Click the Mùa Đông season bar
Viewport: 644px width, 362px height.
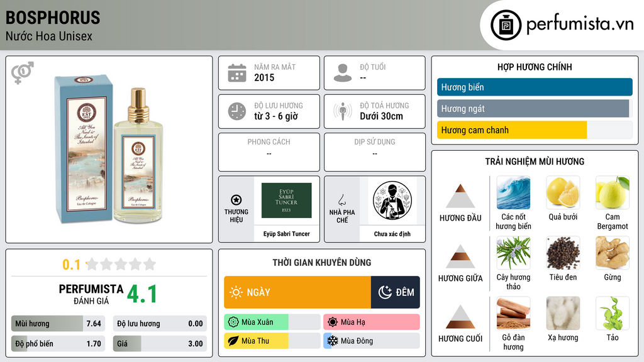pyautogui.click(x=371, y=341)
